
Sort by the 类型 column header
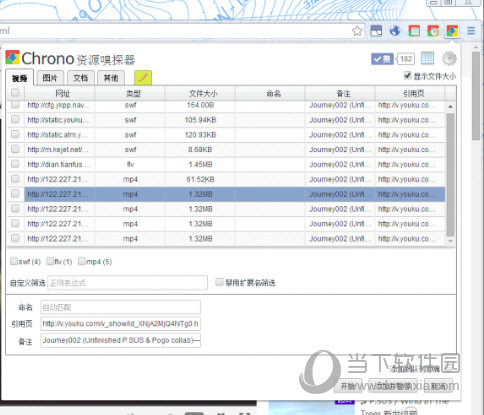(130, 93)
